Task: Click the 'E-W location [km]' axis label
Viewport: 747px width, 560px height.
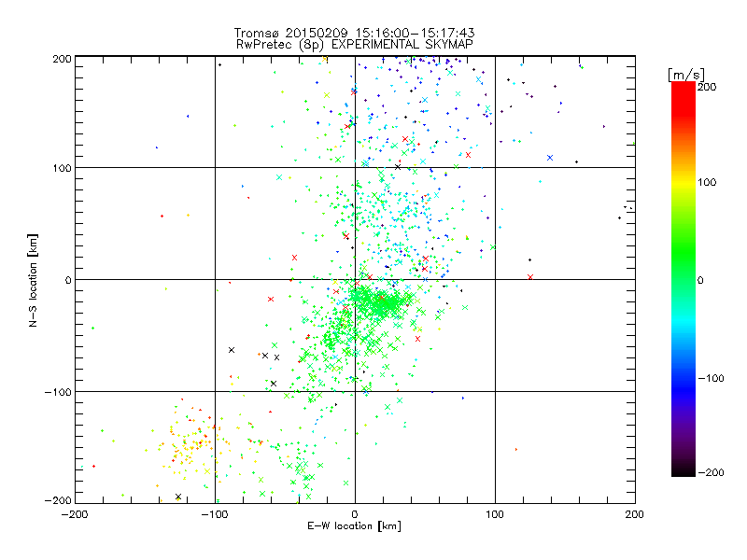Action: point(354,526)
